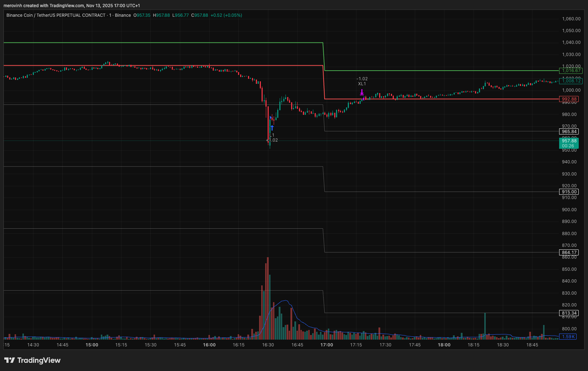Click the current price label 957.88

569,141
